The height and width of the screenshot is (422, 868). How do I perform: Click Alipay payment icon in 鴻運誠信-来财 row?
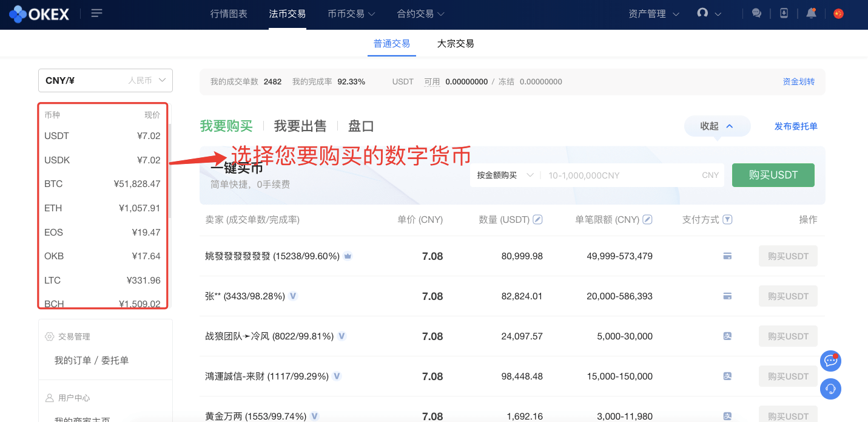[x=727, y=376]
